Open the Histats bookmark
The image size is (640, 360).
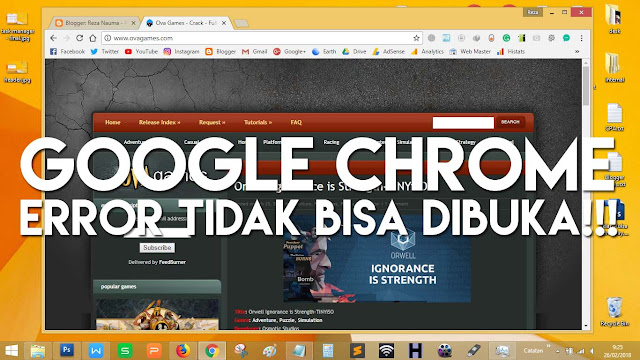pyautogui.click(x=511, y=51)
